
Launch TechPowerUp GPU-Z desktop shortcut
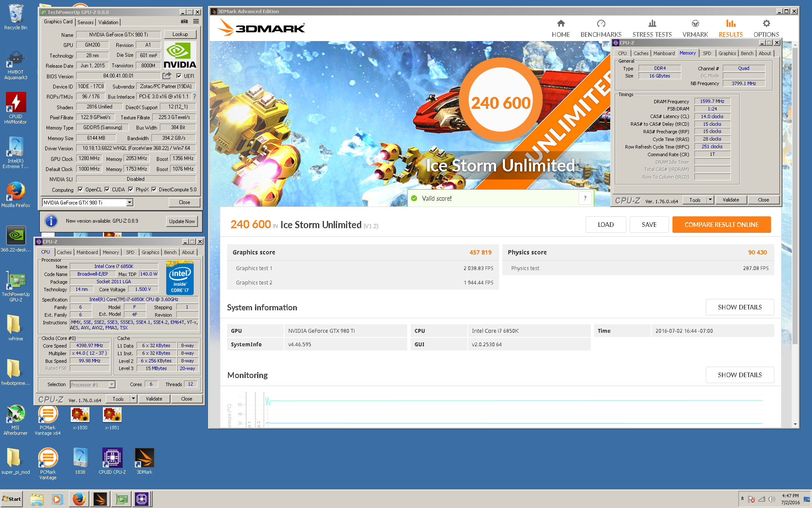16,286
